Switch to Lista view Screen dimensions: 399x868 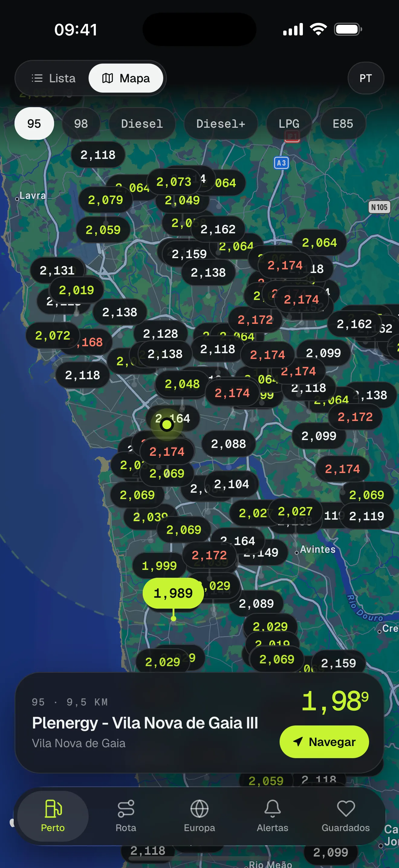coord(54,78)
